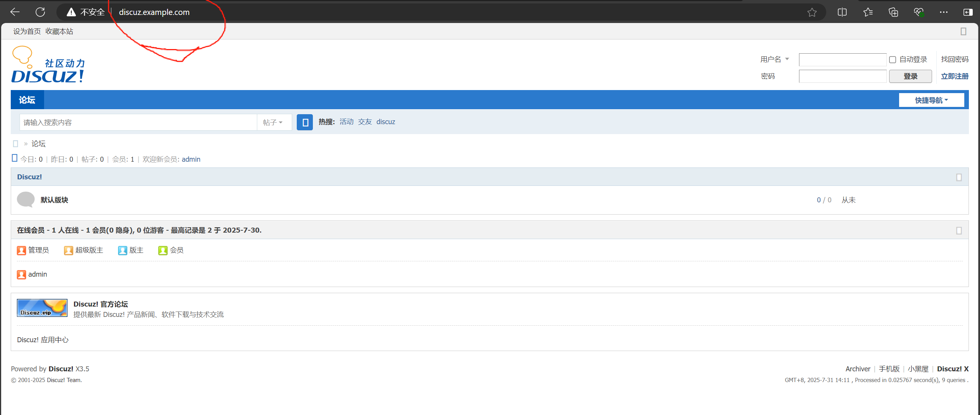Open the 默认版块 forum
Screen dimensions: 980x415
[x=54, y=200]
